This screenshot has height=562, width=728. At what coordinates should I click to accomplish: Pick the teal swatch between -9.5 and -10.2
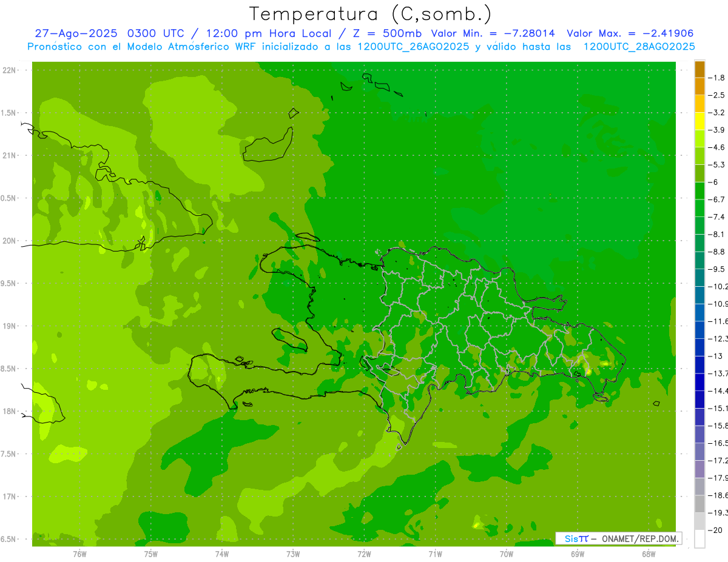coord(699,278)
